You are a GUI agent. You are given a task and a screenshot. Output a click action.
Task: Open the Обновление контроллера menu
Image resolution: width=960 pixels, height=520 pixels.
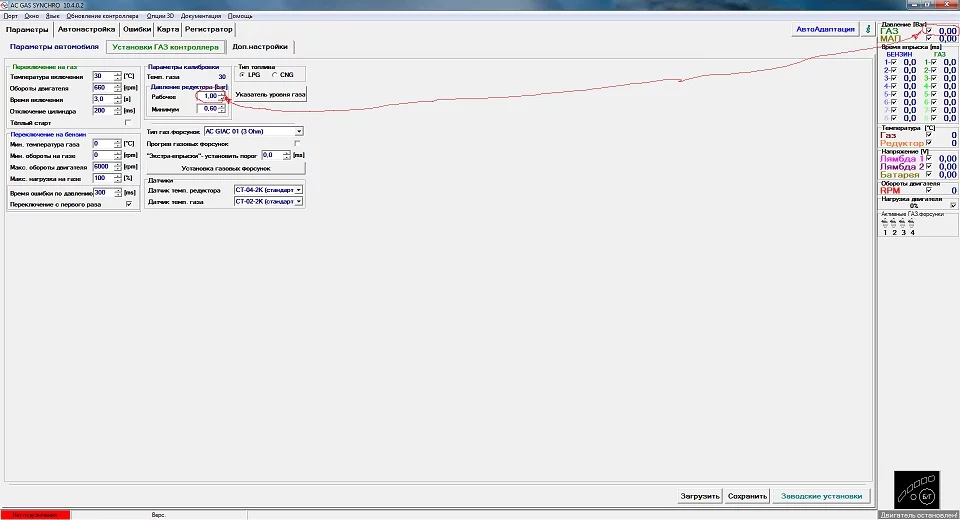coord(102,16)
